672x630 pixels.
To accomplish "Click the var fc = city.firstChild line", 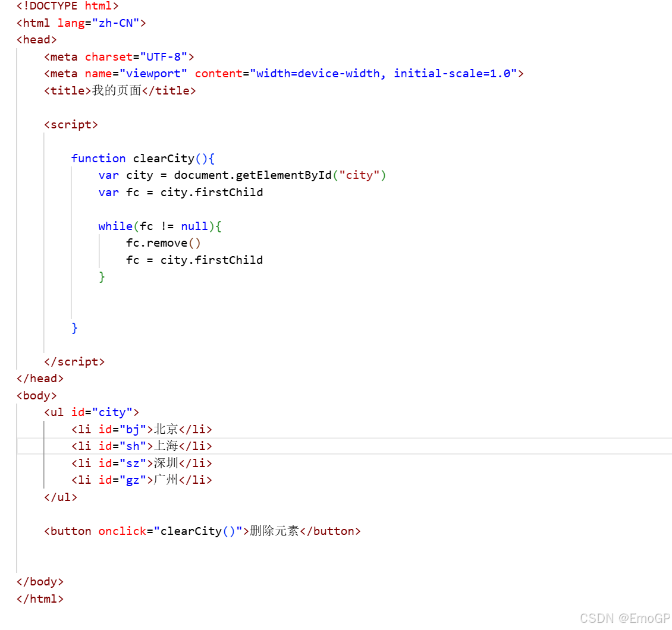I will click(180, 193).
